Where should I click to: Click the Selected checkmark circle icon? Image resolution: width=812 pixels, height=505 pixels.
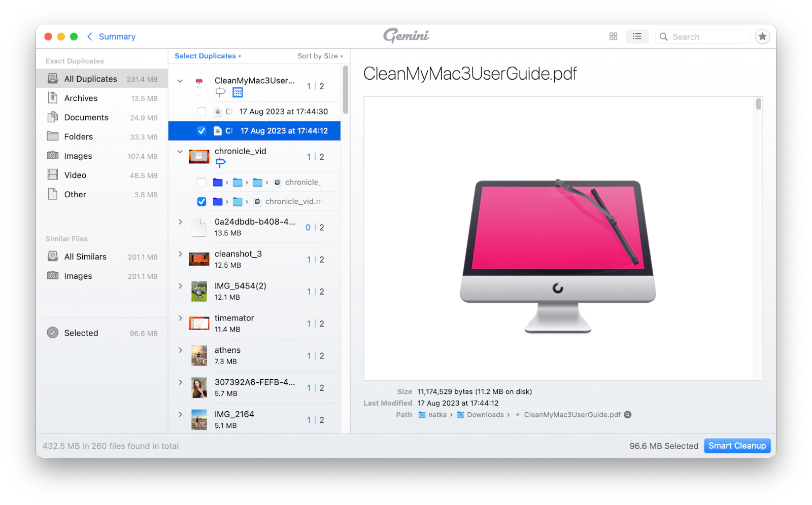pos(53,333)
